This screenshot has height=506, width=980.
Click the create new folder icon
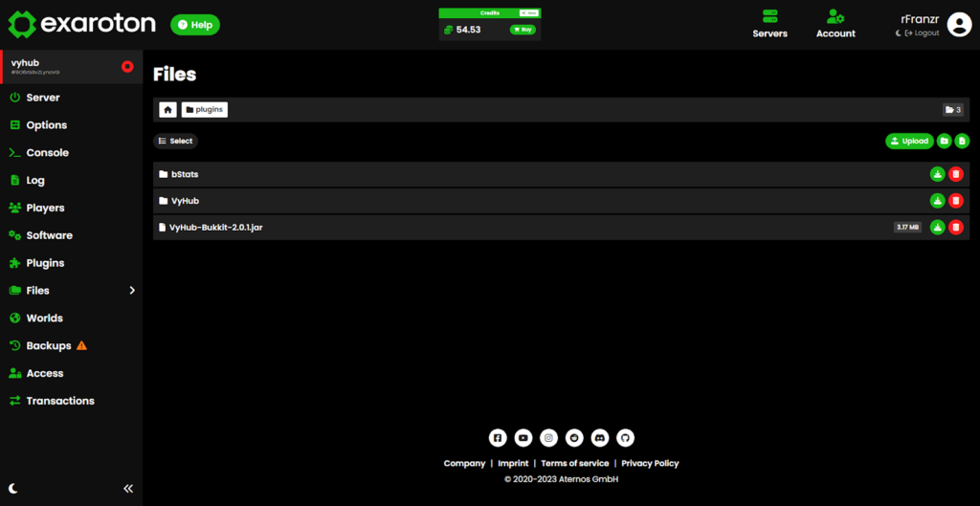(x=945, y=142)
